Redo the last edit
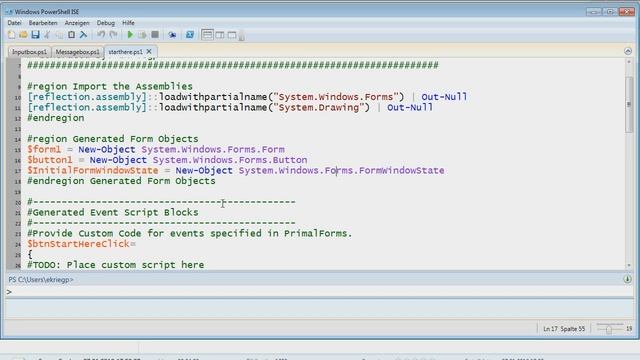 [114, 35]
